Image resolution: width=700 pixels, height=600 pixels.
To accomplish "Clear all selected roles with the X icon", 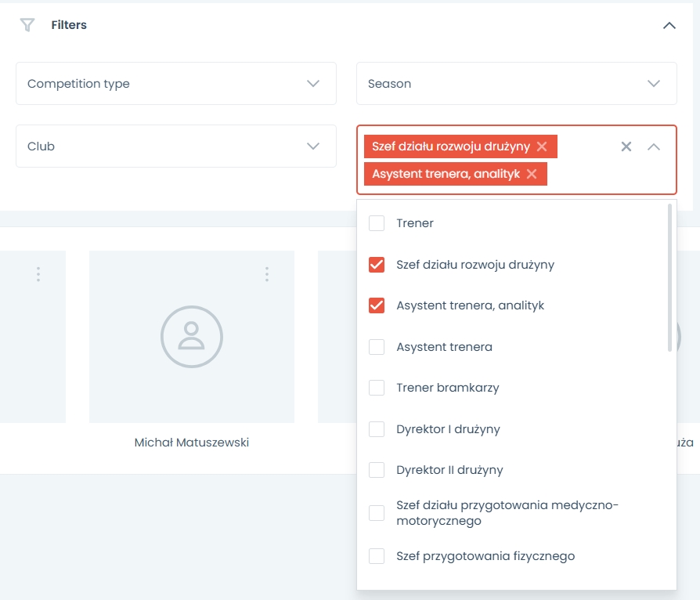I will click(626, 146).
